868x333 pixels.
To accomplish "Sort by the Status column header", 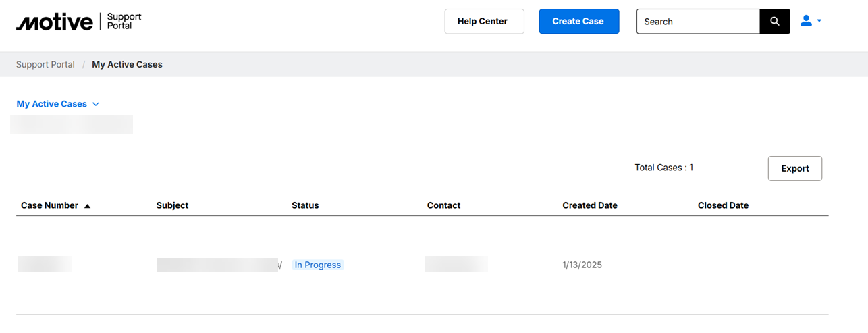I will [x=305, y=205].
